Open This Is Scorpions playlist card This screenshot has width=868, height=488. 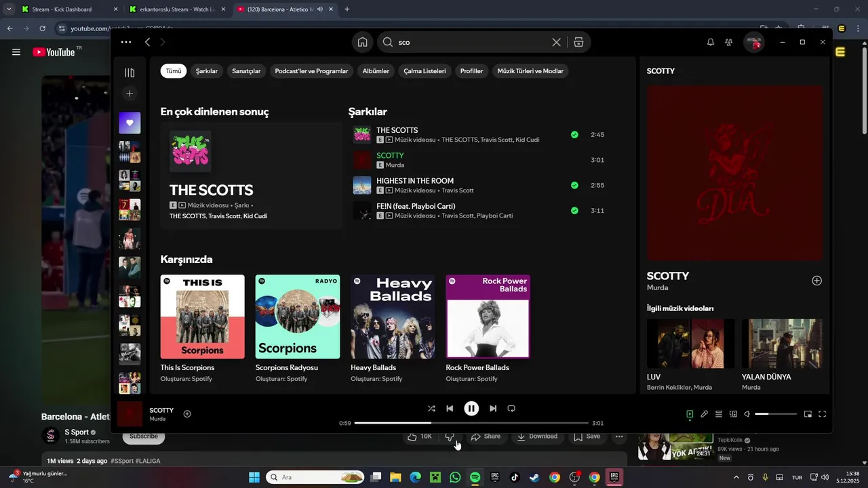pos(202,328)
